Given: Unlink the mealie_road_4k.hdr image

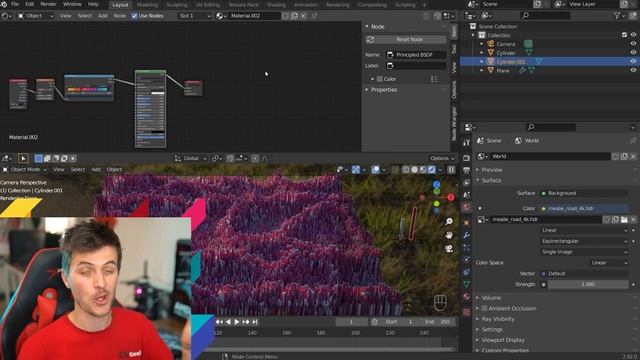Looking at the screenshot, I should 633,220.
